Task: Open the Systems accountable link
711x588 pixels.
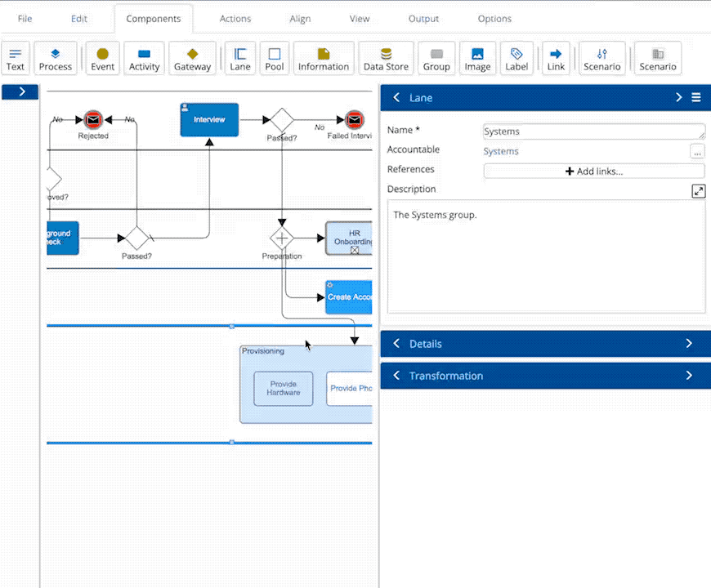Action: point(501,151)
